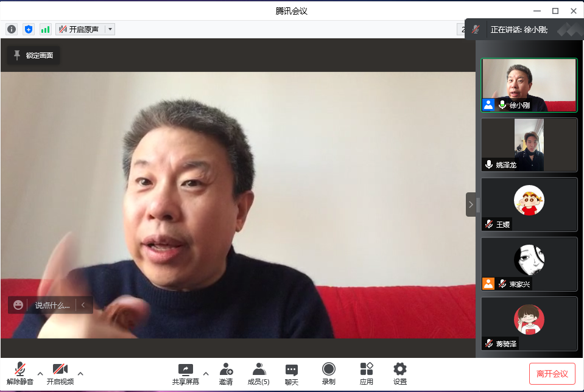The height and width of the screenshot is (392, 584).
Task: Open the meeting 设置 settings
Action: pos(399,373)
